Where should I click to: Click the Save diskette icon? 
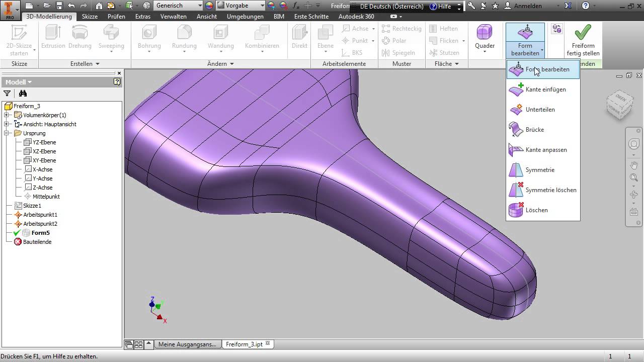pos(59,6)
